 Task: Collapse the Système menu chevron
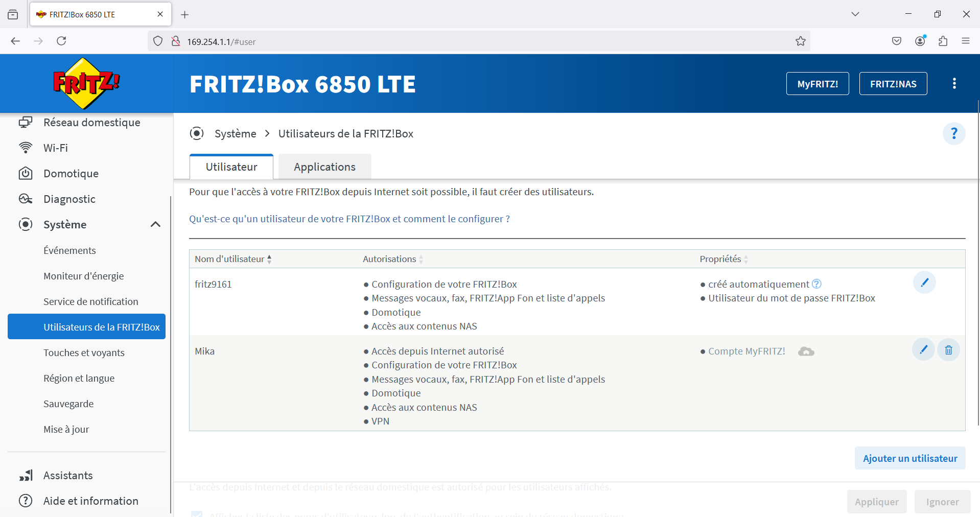[x=155, y=224]
